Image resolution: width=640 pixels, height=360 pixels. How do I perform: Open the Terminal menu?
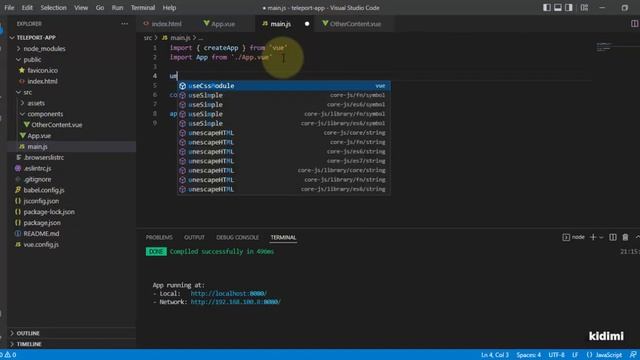click(x=142, y=8)
